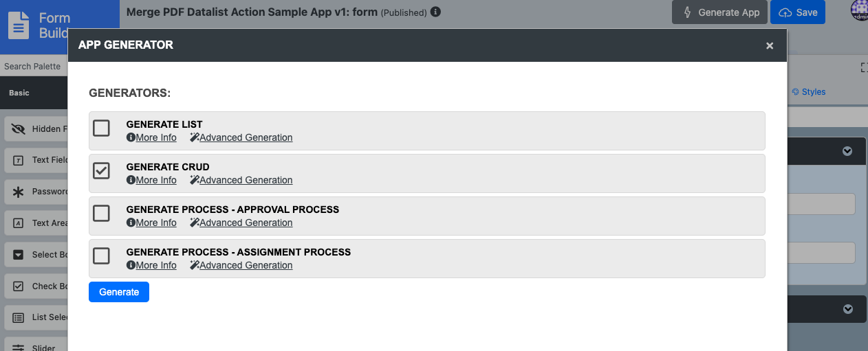Enable the Generate List checkbox
Screen dimensions: 868x351
[101, 128]
